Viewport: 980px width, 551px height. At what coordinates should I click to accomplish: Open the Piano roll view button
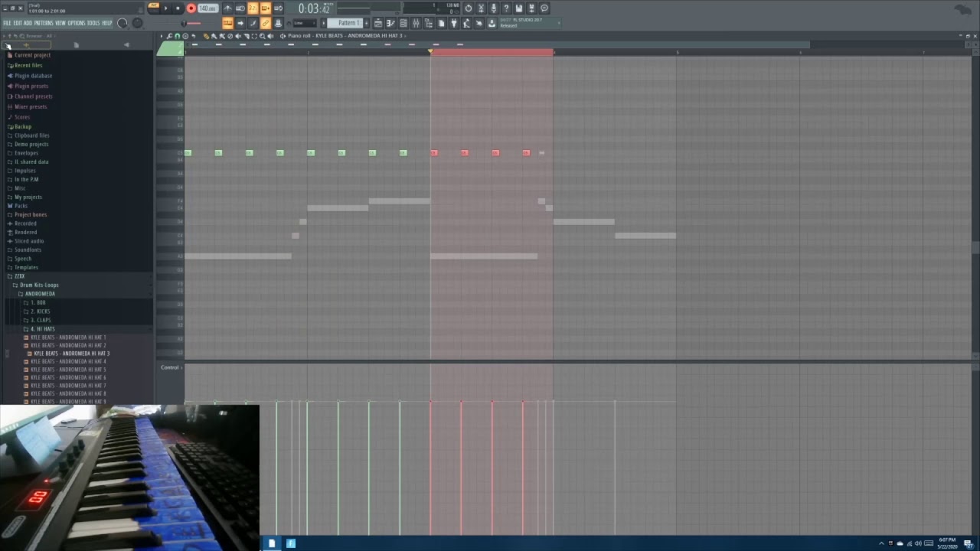[x=391, y=23]
